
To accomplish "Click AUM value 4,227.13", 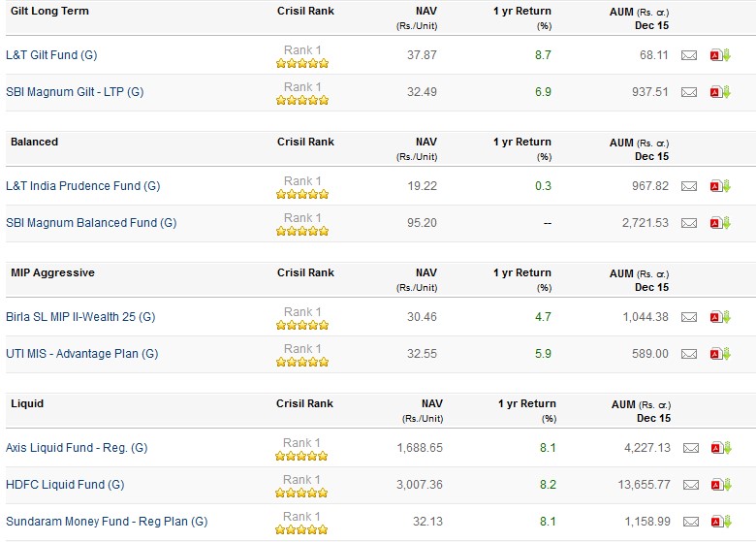I will [x=647, y=448].
